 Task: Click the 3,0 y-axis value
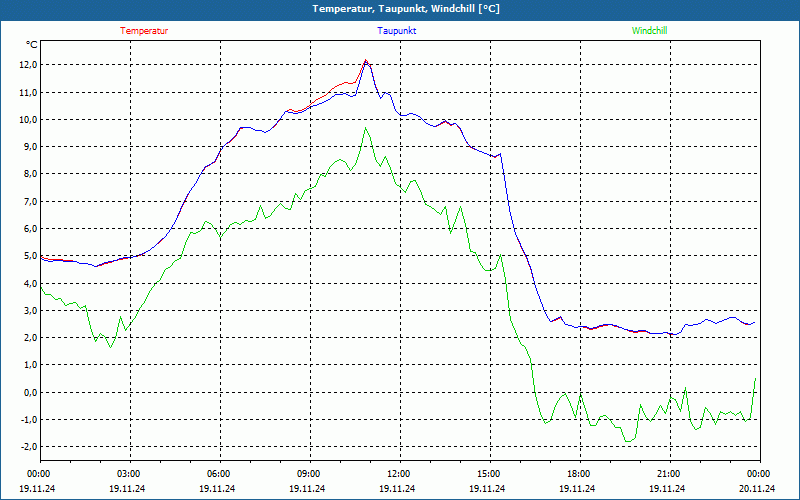tap(30, 310)
